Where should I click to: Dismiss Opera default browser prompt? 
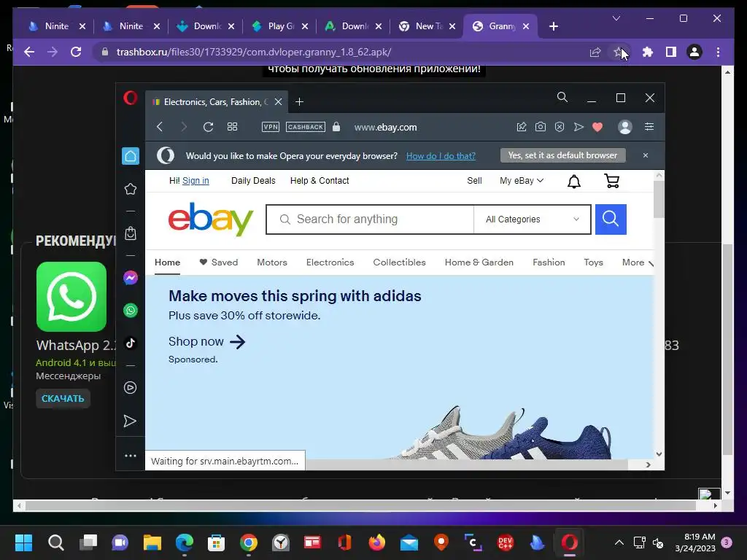tap(646, 155)
